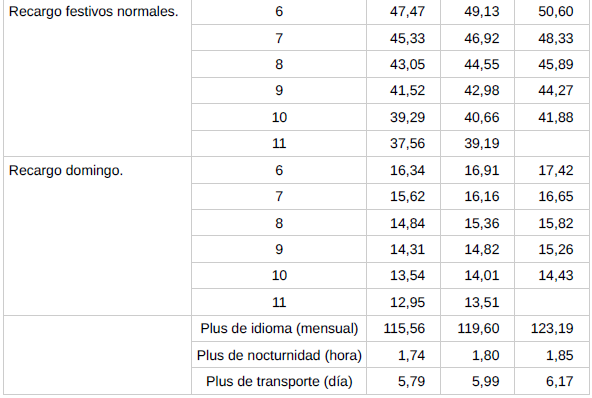This screenshot has width=592, height=398.
Task: Click the 'Plus de nocturnidad (hora)' label
Action: pos(279,355)
